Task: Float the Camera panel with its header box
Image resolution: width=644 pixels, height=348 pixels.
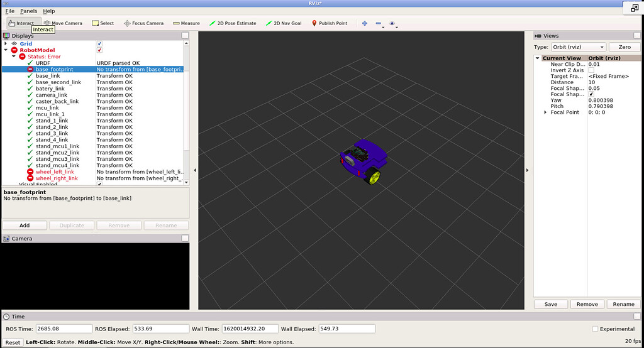Action: pyautogui.click(x=186, y=239)
